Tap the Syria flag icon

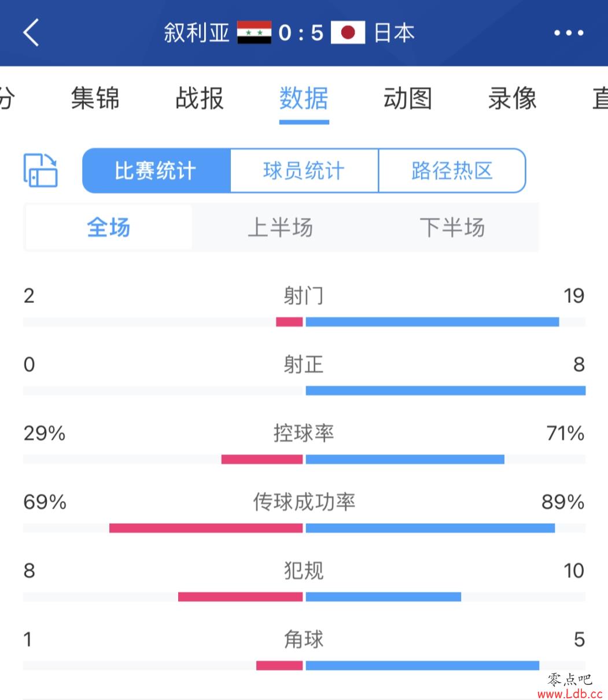254,32
